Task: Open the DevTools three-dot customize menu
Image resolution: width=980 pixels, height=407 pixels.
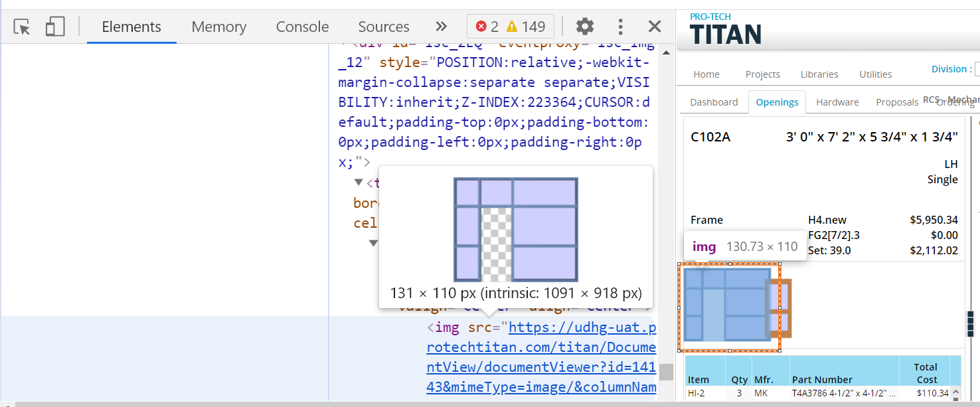Action: (620, 27)
